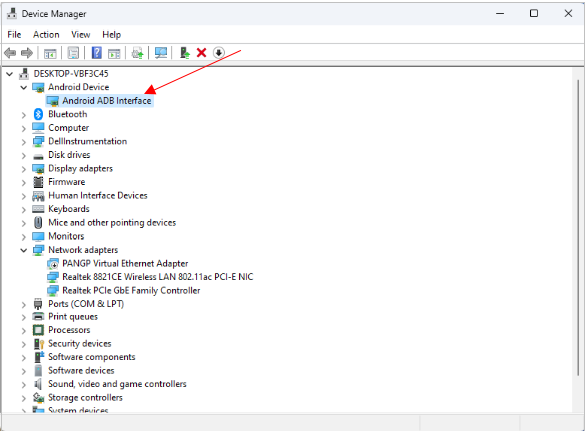This screenshot has height=431, width=587.
Task: Select Android ADB Interface device
Action: [107, 101]
